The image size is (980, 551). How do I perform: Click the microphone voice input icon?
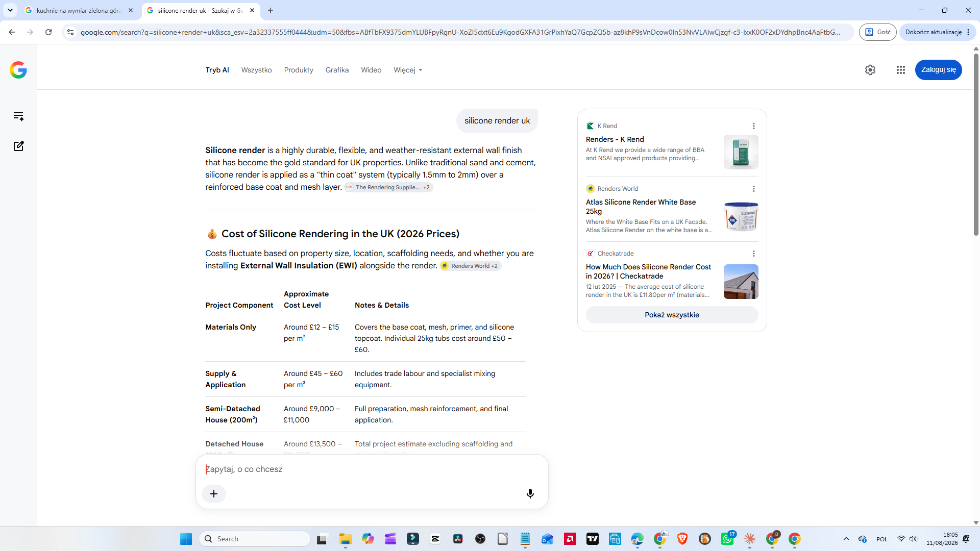[530, 493]
